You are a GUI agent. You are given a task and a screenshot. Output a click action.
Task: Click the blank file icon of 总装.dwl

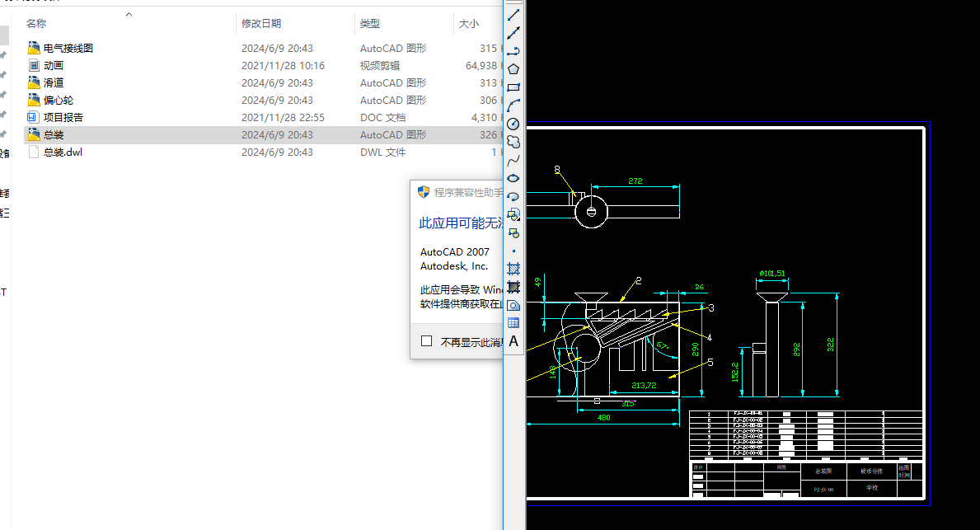(x=34, y=152)
